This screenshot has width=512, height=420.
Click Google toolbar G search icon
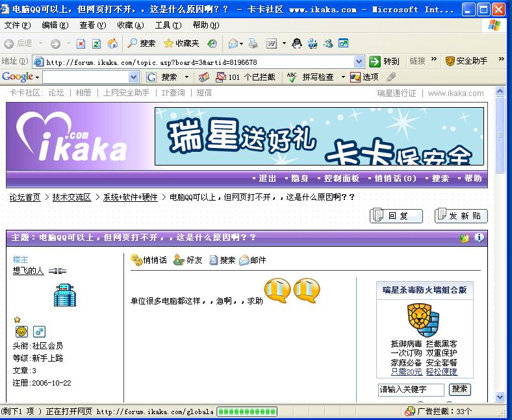click(x=151, y=77)
